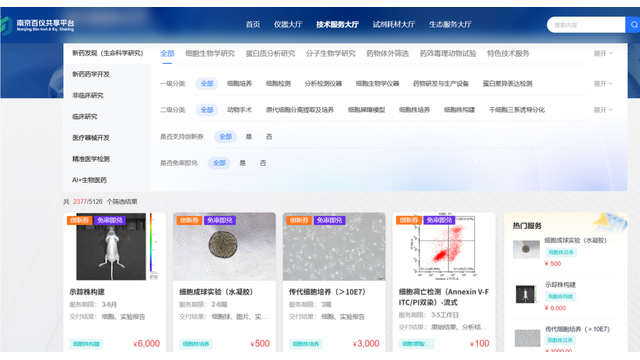Switch to 特色技术服务 tab
This screenshot has height=360, width=640.
point(508,53)
